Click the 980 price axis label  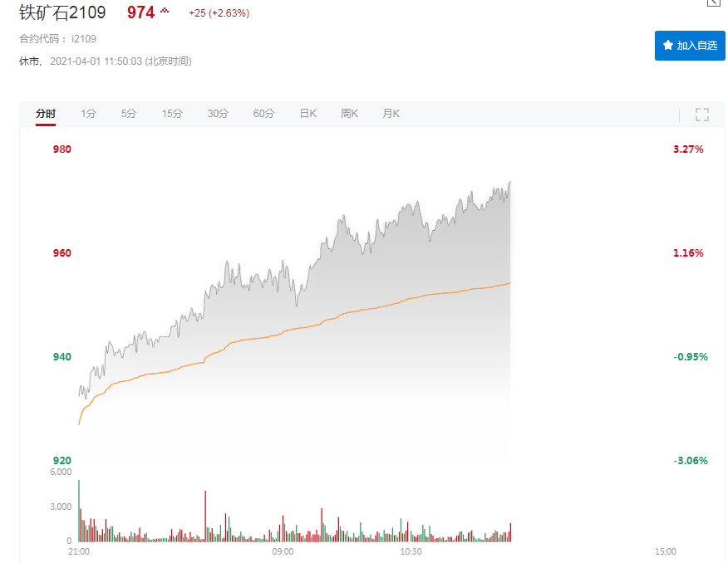click(62, 149)
